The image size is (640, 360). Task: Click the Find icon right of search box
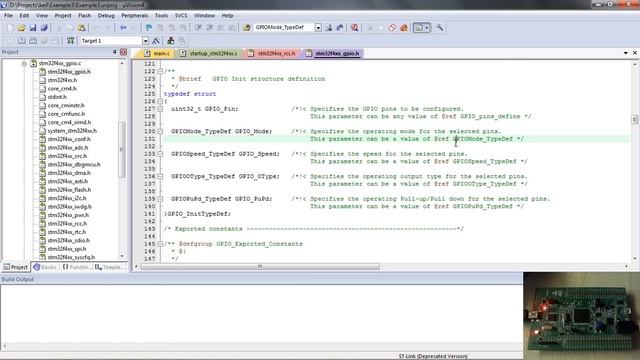329,28
